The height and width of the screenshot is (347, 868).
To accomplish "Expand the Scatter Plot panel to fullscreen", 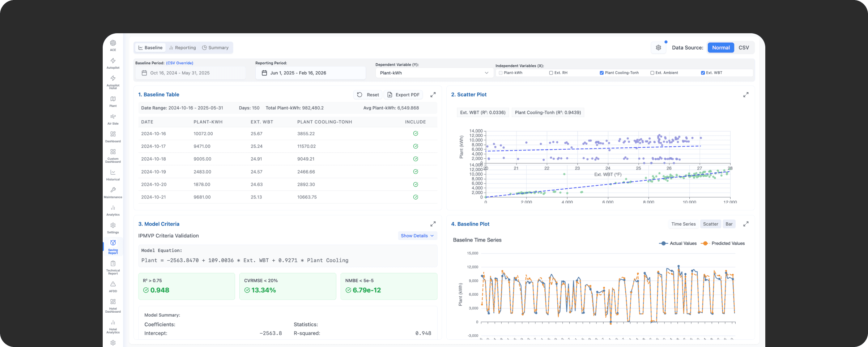I will pos(745,95).
